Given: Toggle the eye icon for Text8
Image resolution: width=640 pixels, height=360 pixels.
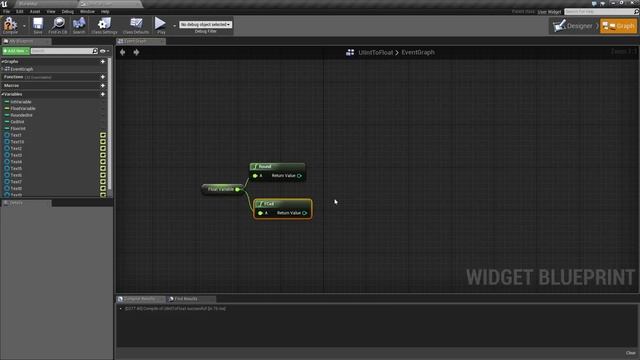Looking at the screenshot, I should coord(103,189).
